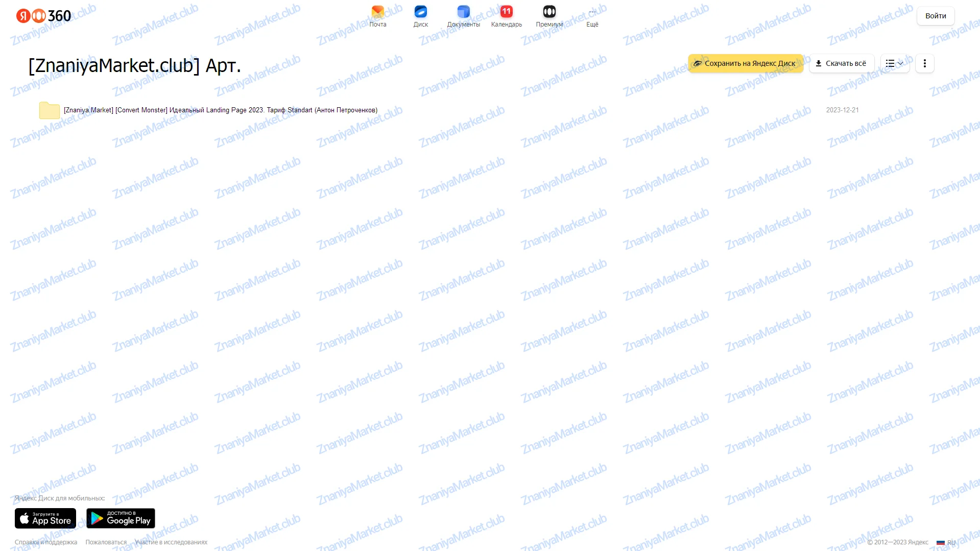Click the Скачать всё button

tap(841, 63)
